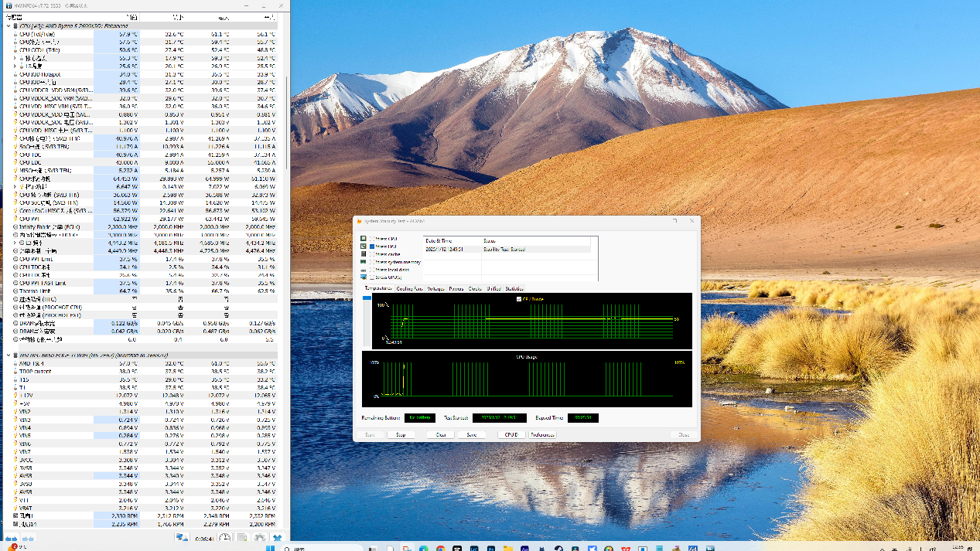Expand the CPU power sub-item row
980x551 pixels.
pyautogui.click(x=15, y=187)
